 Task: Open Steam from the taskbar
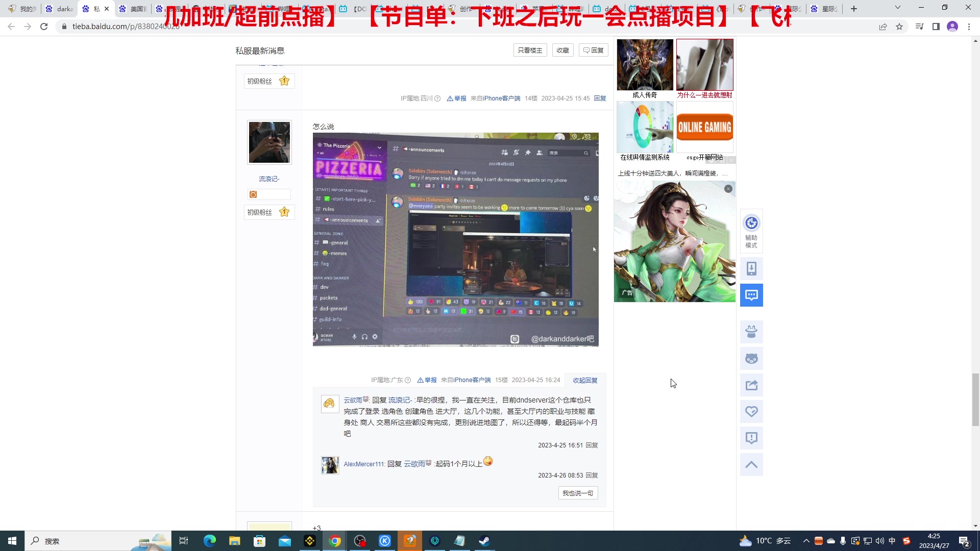point(484,541)
